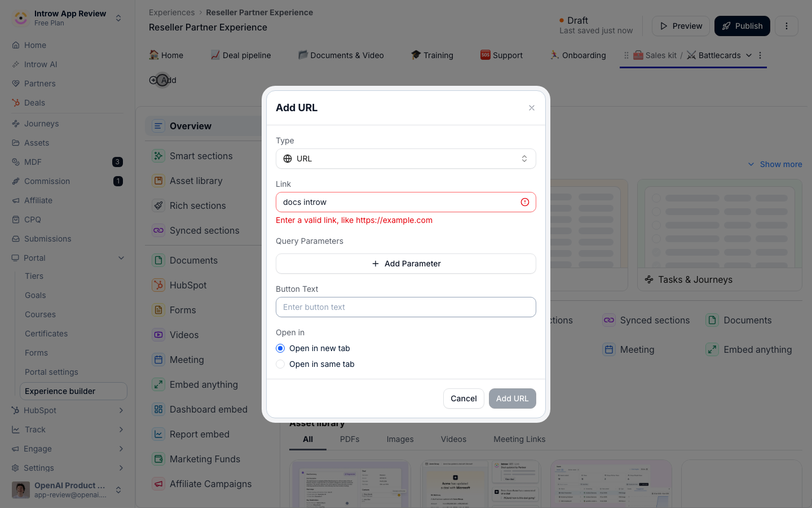Viewport: 812px width, 508px height.
Task: Expand the Settings sidebar section
Action: [x=121, y=468]
